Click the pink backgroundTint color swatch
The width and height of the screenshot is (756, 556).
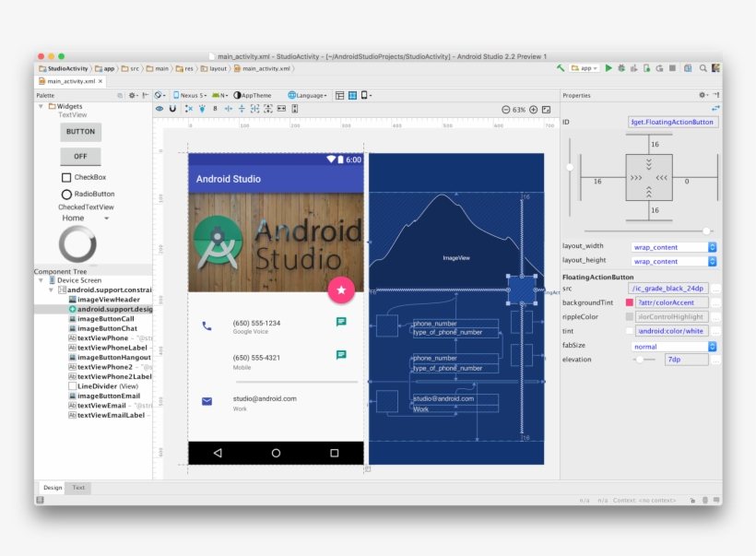click(628, 302)
